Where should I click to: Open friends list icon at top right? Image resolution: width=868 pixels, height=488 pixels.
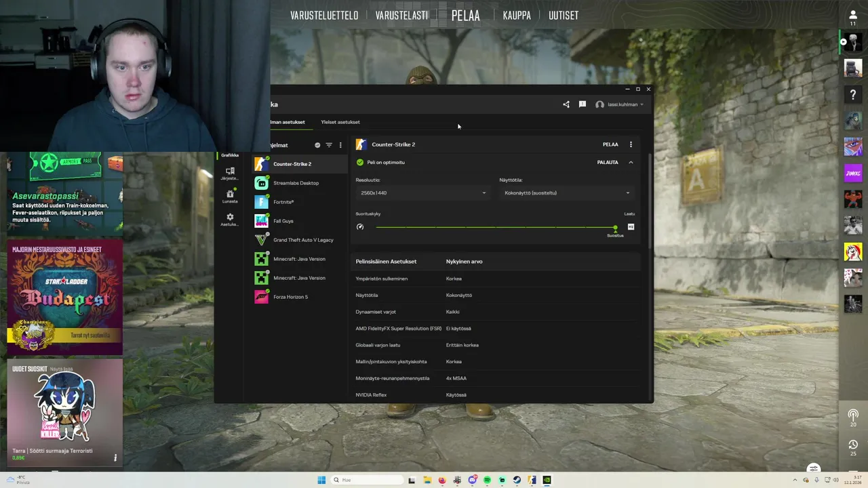pos(853,17)
